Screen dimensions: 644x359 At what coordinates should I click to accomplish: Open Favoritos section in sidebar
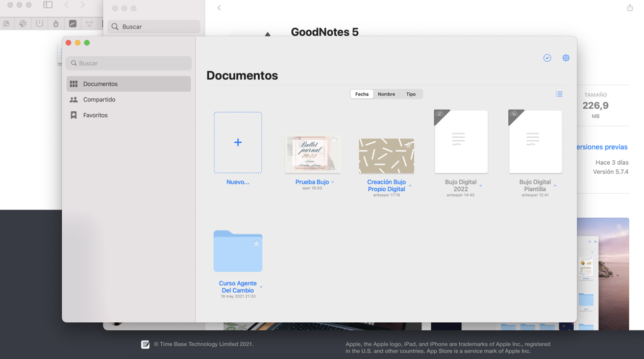click(x=129, y=115)
